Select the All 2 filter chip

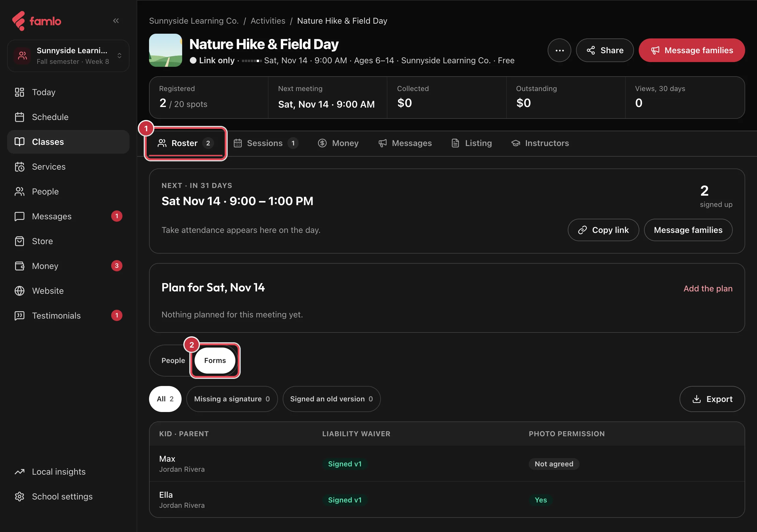[x=165, y=399]
